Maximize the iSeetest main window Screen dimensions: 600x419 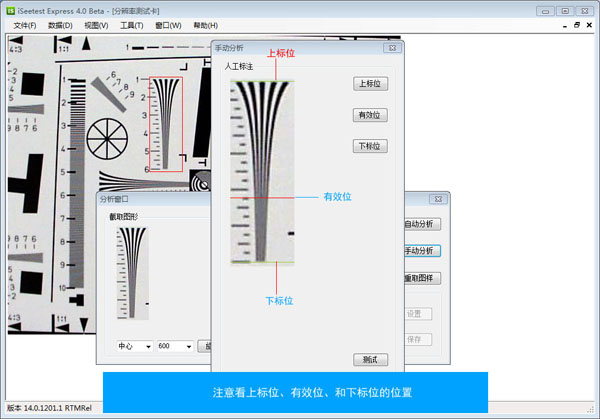[564, 10]
